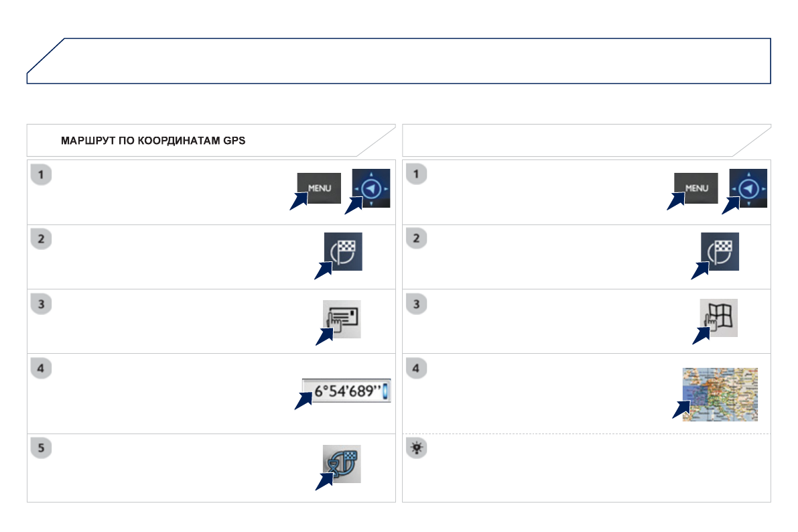Click the step 4 badge beside the map thumbnail
Viewport: 798px width, 532px height.
pyautogui.click(x=417, y=369)
